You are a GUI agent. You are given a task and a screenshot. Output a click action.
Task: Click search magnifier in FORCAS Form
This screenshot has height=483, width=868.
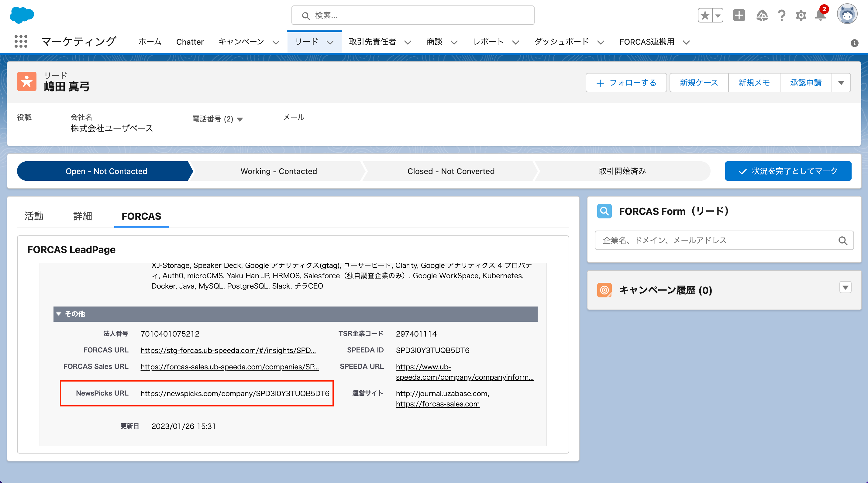click(843, 241)
